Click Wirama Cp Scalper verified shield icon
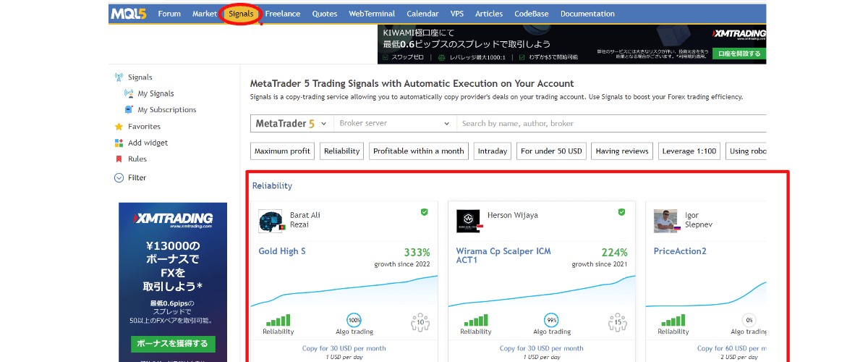This screenshot has width=868, height=362. point(621,212)
